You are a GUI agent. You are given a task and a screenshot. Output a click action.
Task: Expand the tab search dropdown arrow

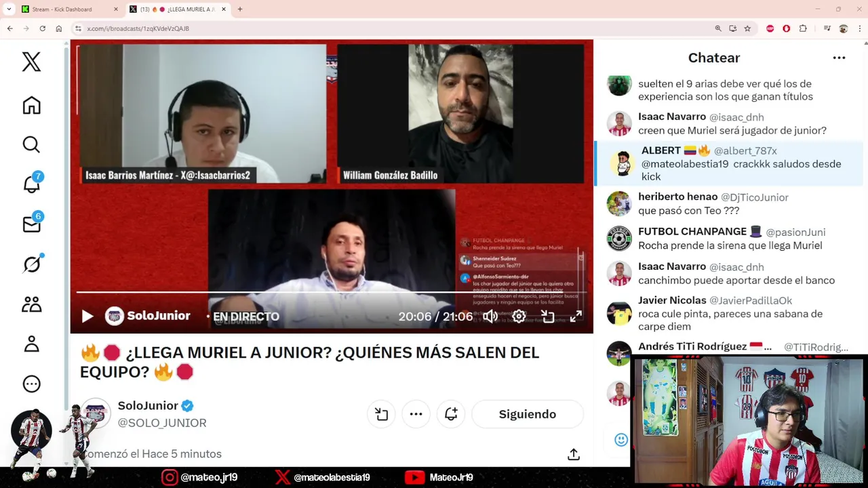9,9
